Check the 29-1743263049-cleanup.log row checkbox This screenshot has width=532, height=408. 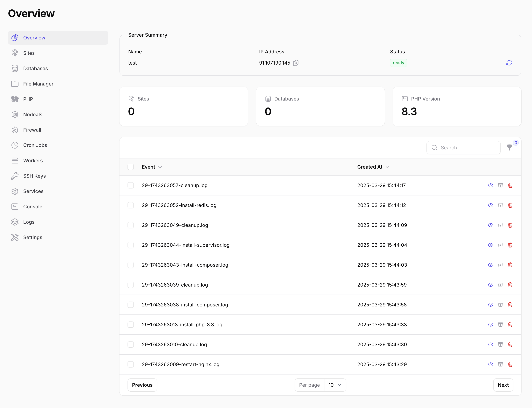coord(131,225)
